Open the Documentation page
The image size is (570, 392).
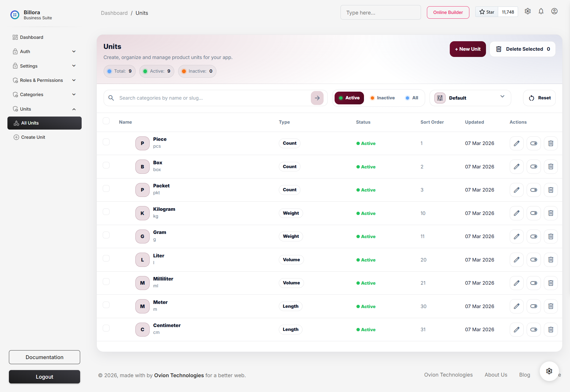pos(44,357)
